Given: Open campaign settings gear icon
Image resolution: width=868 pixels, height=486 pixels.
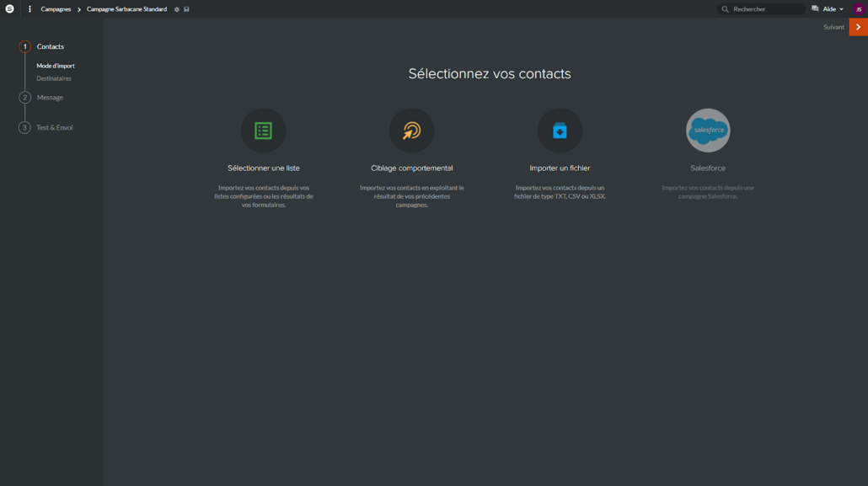Looking at the screenshot, I should tap(176, 9).
